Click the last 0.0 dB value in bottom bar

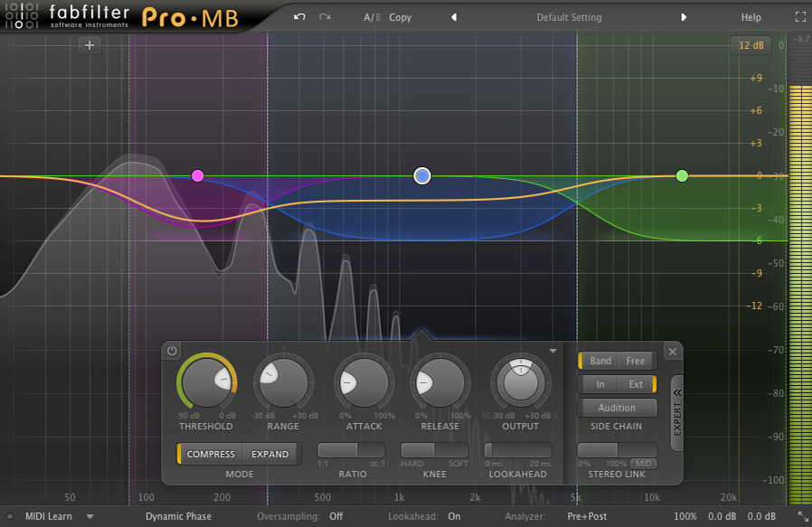point(761,516)
